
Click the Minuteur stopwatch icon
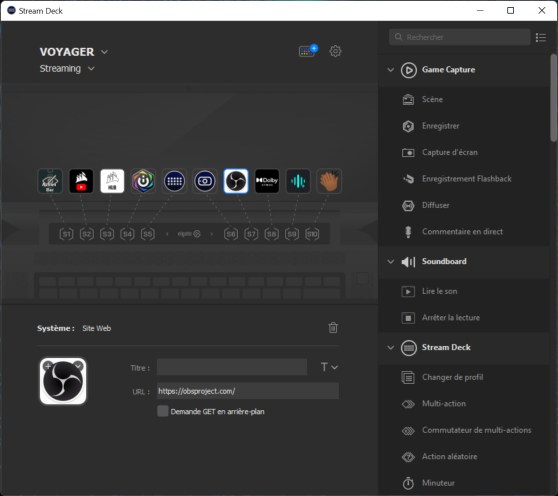pyautogui.click(x=408, y=483)
